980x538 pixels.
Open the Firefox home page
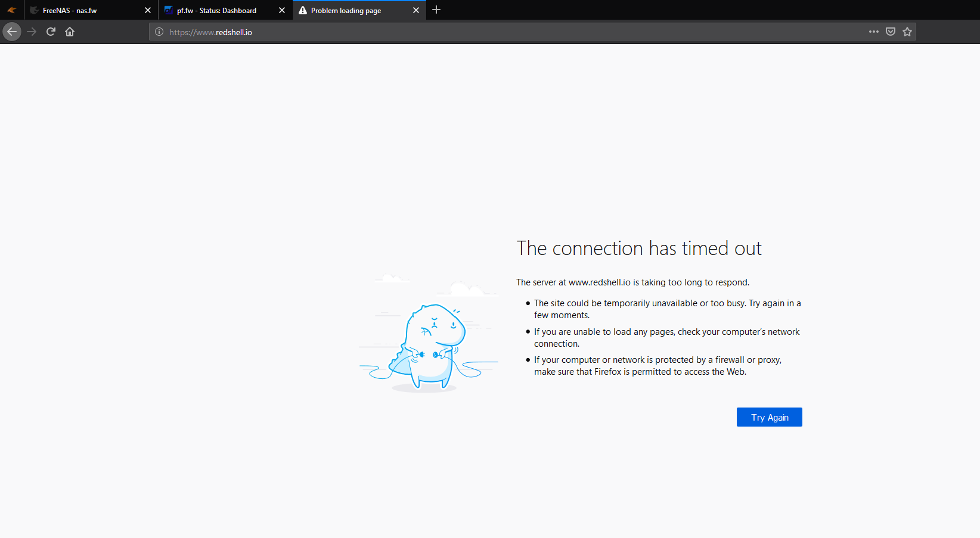tap(70, 32)
